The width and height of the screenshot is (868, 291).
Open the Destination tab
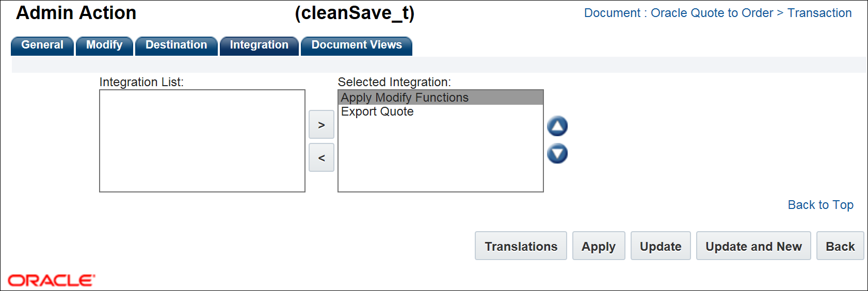(x=176, y=45)
